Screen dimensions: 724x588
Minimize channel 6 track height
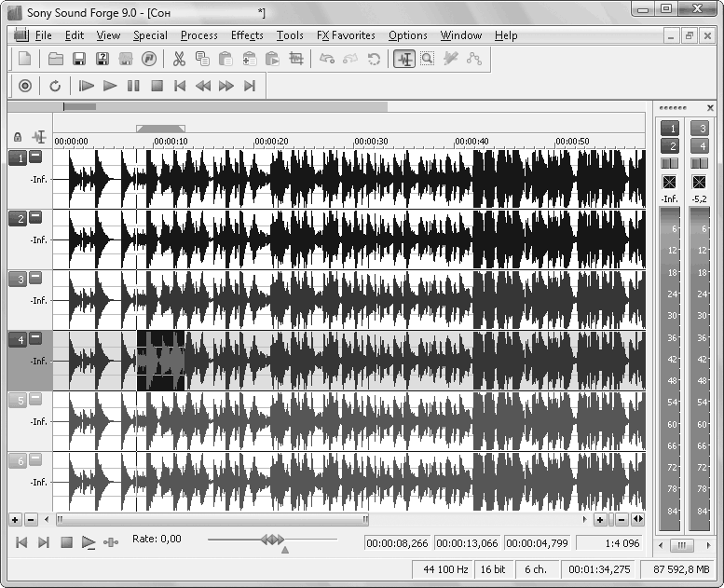35,459
